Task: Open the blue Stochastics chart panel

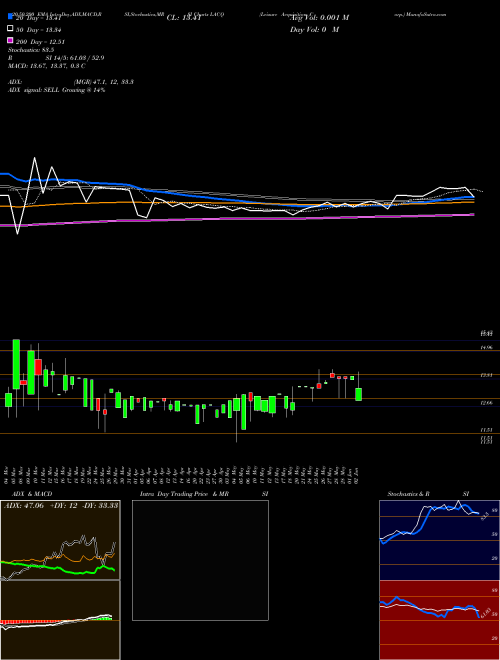Action: click(x=439, y=540)
